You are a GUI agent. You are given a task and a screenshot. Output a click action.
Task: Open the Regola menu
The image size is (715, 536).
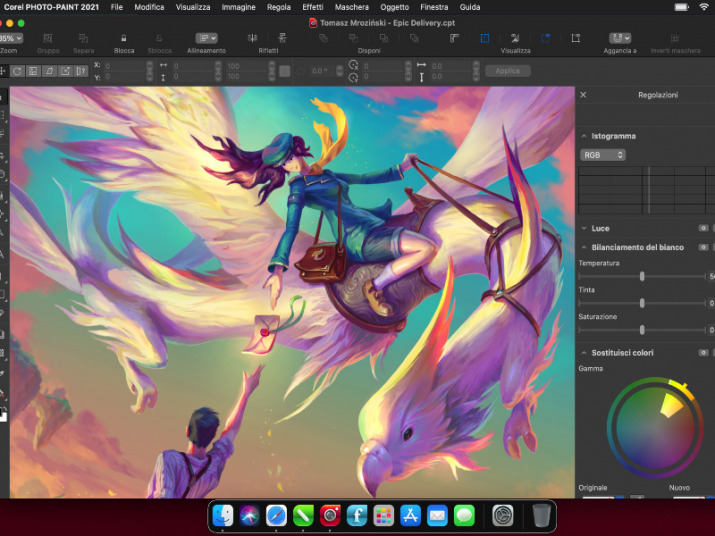(x=279, y=7)
